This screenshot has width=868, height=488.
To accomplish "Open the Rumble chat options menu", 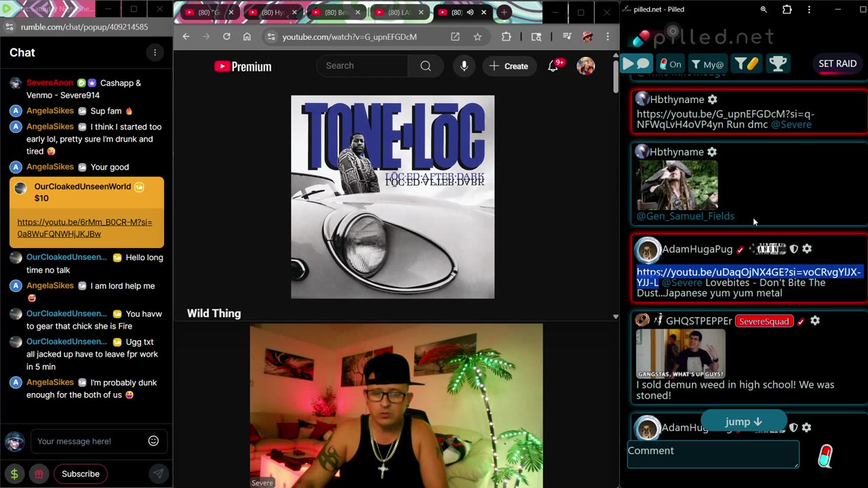I will pos(155,53).
